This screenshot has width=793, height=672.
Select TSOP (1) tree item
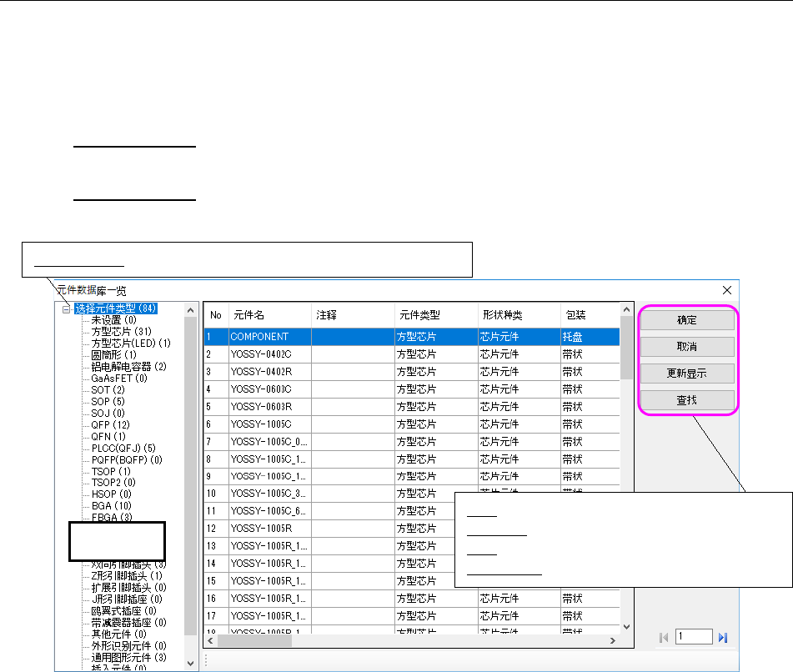(111, 471)
